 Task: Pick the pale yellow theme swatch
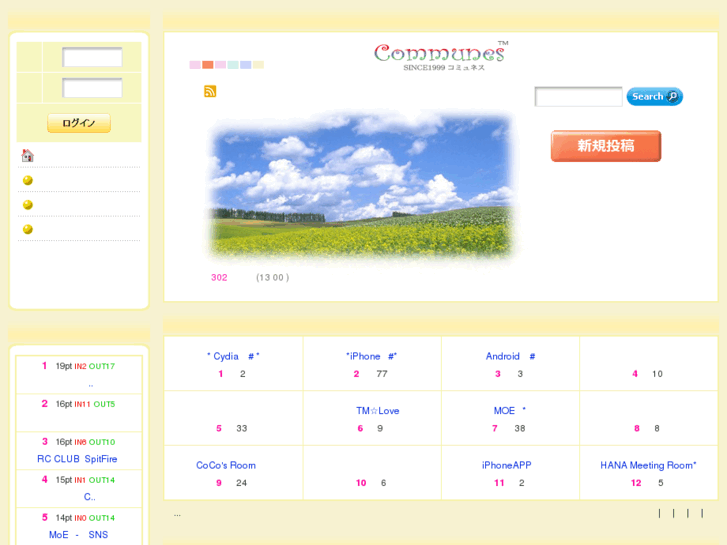(x=258, y=64)
